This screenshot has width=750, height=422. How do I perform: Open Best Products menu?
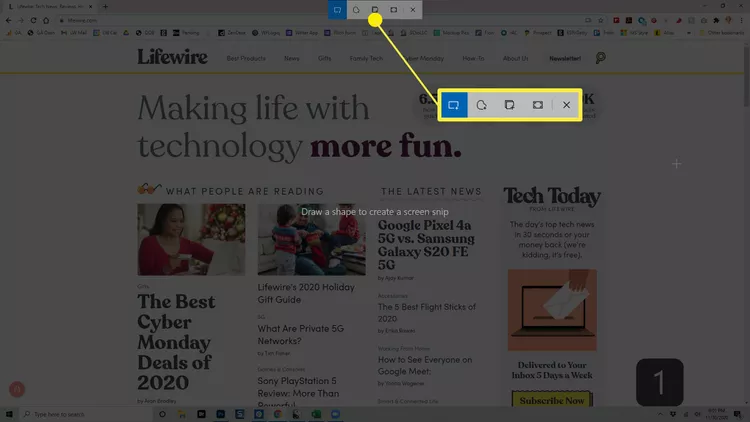pos(246,58)
